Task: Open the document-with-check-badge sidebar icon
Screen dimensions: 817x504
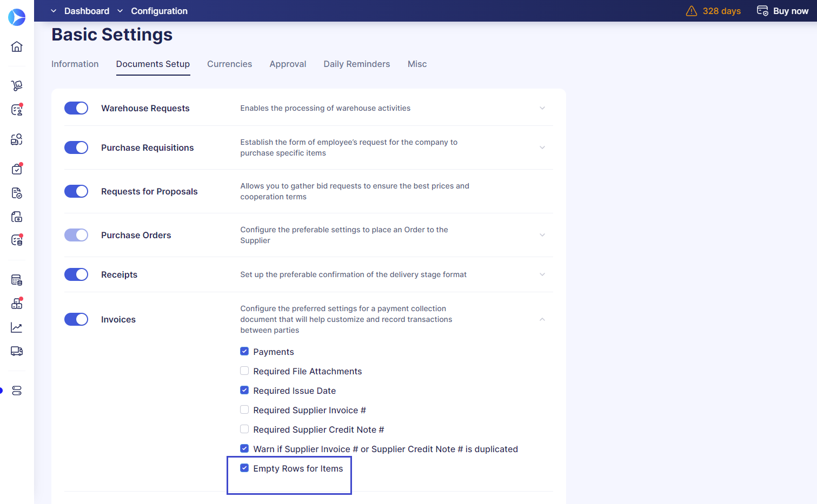Action: pyautogui.click(x=17, y=193)
